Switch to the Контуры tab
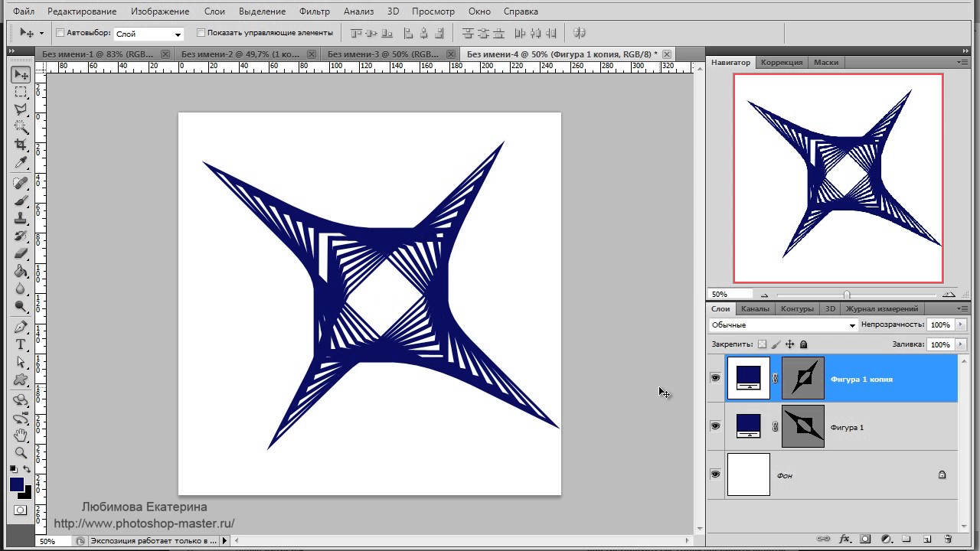The width and height of the screenshot is (980, 551). coord(797,308)
